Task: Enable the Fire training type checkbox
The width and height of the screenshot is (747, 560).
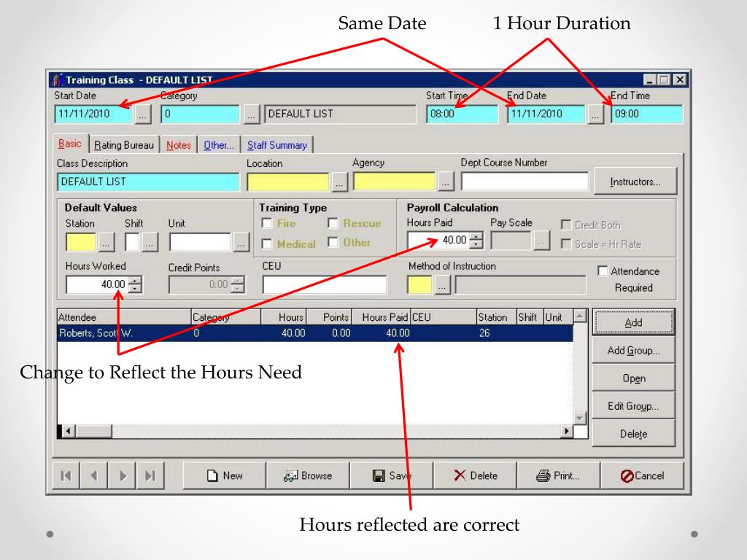Action: click(267, 223)
